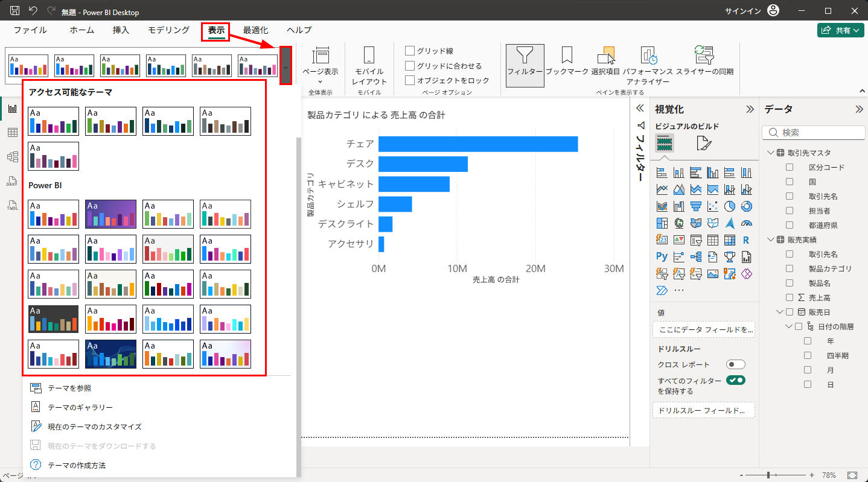Choose the gauge visual
Viewport: 868px width, 482px height.
click(x=746, y=223)
